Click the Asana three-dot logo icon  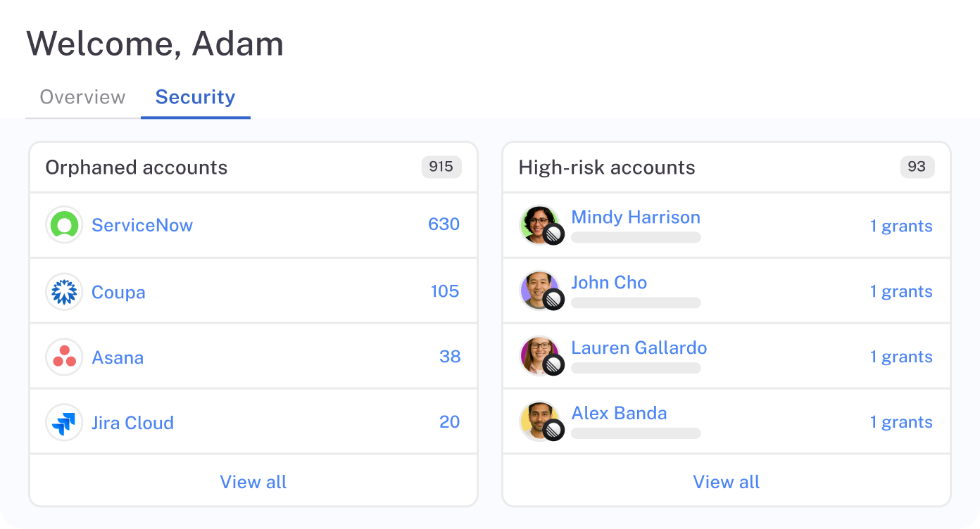[x=64, y=357]
